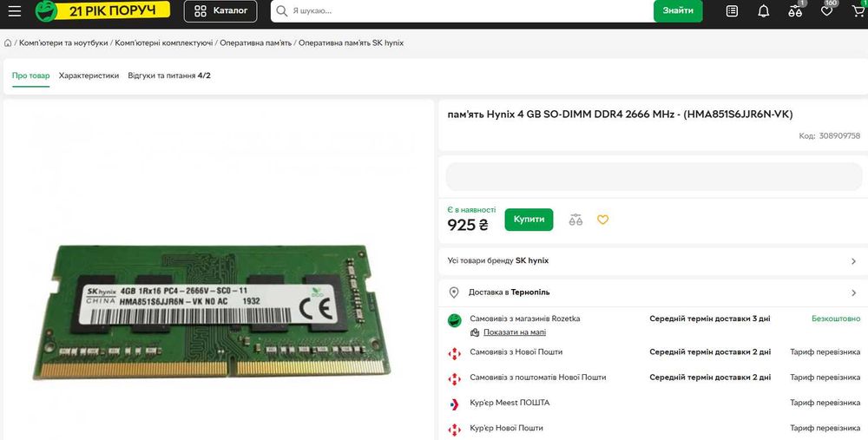Image resolution: width=868 pixels, height=440 pixels.
Task: Click the price 925 ₴
Action: pos(468,225)
